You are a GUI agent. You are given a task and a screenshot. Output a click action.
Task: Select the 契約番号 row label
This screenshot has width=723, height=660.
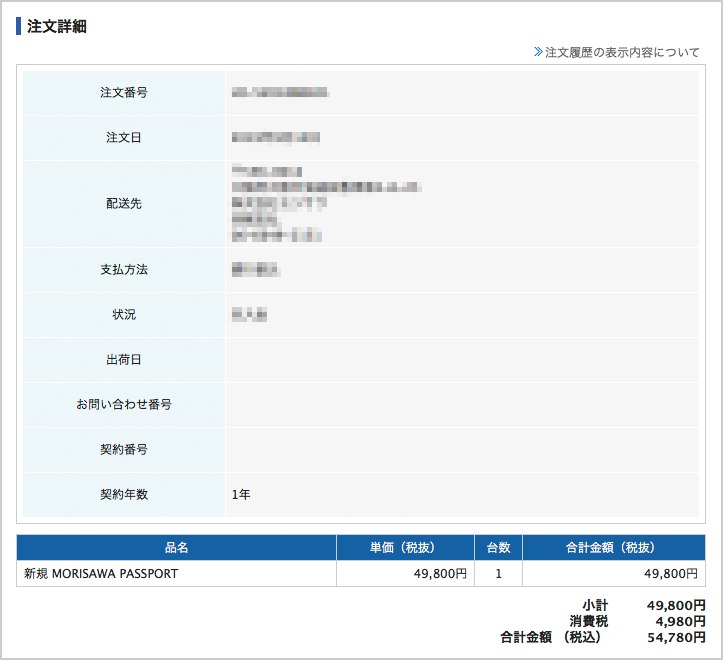click(x=124, y=449)
